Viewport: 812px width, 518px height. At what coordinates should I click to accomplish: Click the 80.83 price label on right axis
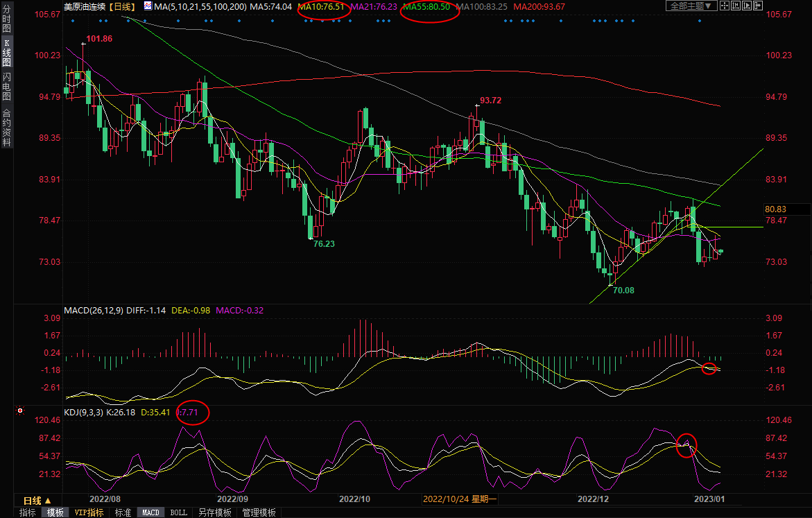(x=775, y=209)
